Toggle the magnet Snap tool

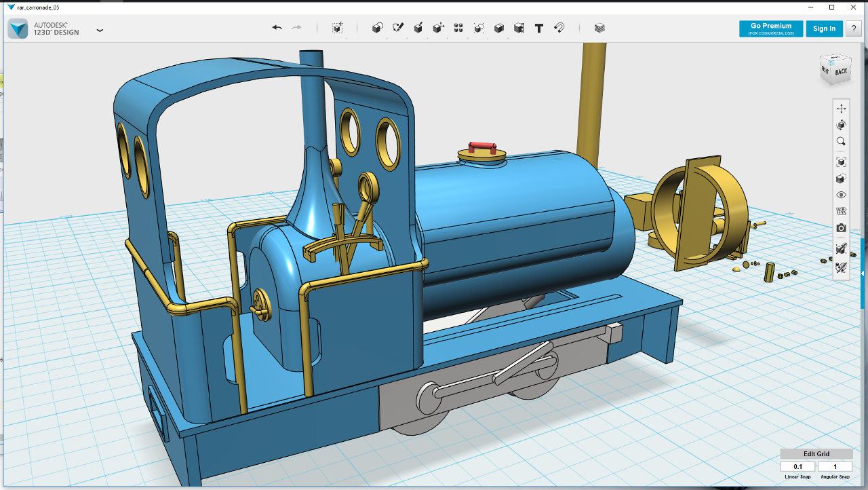coord(559,28)
